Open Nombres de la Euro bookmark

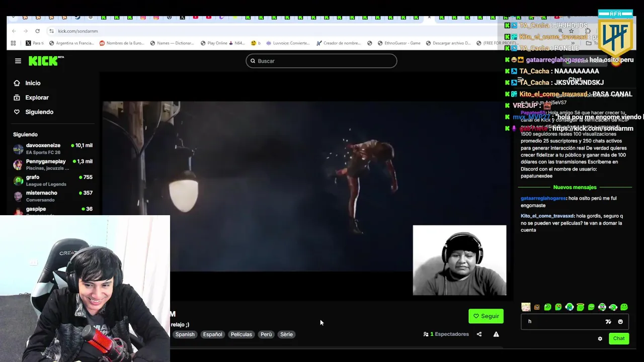[122, 43]
